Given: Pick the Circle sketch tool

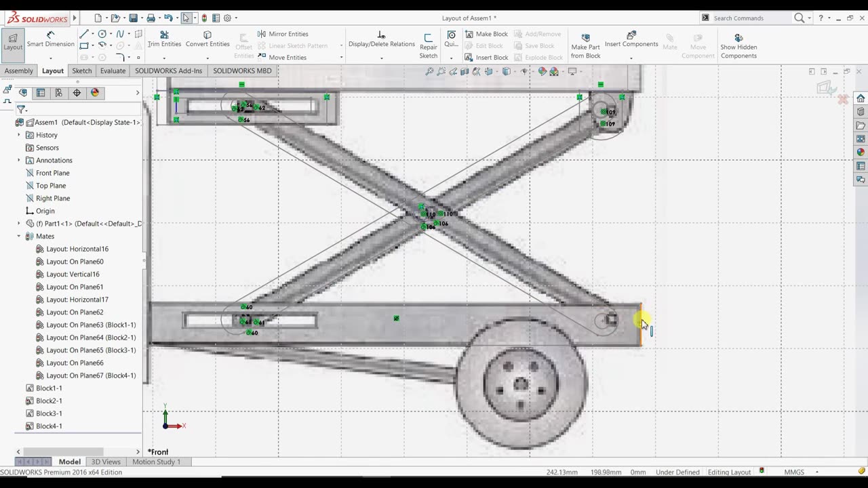Looking at the screenshot, I should point(102,34).
